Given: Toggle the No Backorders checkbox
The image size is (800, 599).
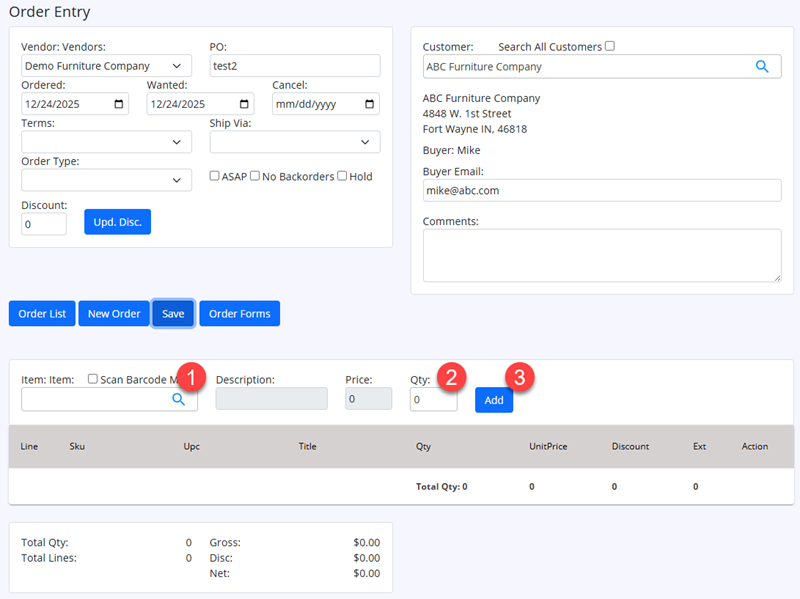Looking at the screenshot, I should [x=255, y=176].
